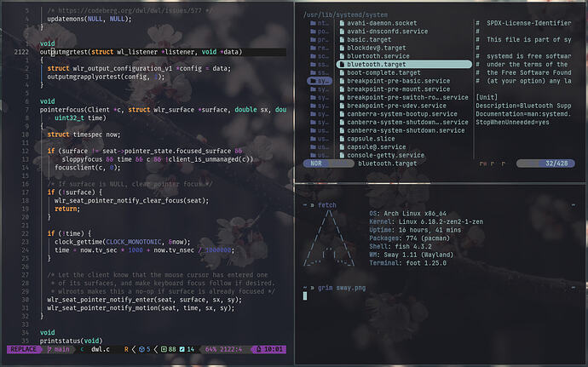Click the REPLACE mode indicator in statusline
This screenshot has width=588, height=367.
point(24,349)
